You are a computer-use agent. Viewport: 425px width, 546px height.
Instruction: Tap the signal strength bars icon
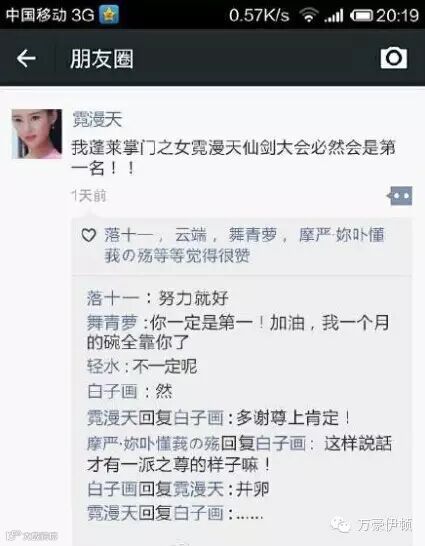tap(333, 15)
